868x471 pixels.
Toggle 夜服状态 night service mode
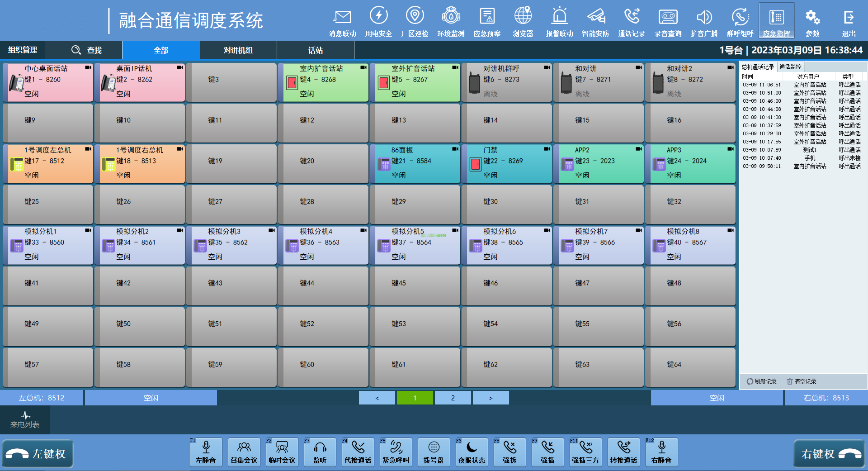tap(472, 452)
